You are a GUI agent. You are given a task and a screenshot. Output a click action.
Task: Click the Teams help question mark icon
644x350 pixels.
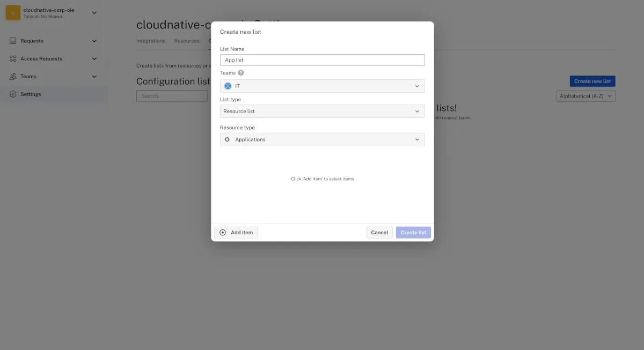tap(241, 73)
